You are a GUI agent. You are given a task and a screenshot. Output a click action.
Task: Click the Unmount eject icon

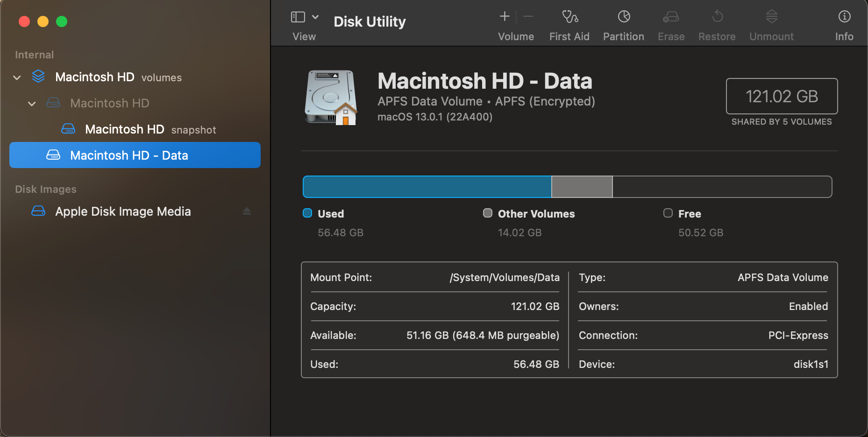click(x=772, y=17)
